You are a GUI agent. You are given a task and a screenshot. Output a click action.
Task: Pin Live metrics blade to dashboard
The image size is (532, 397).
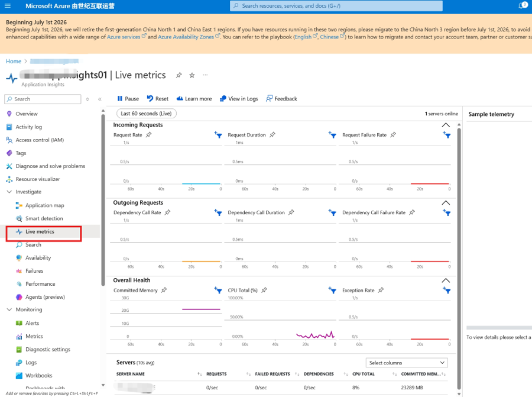tap(179, 75)
